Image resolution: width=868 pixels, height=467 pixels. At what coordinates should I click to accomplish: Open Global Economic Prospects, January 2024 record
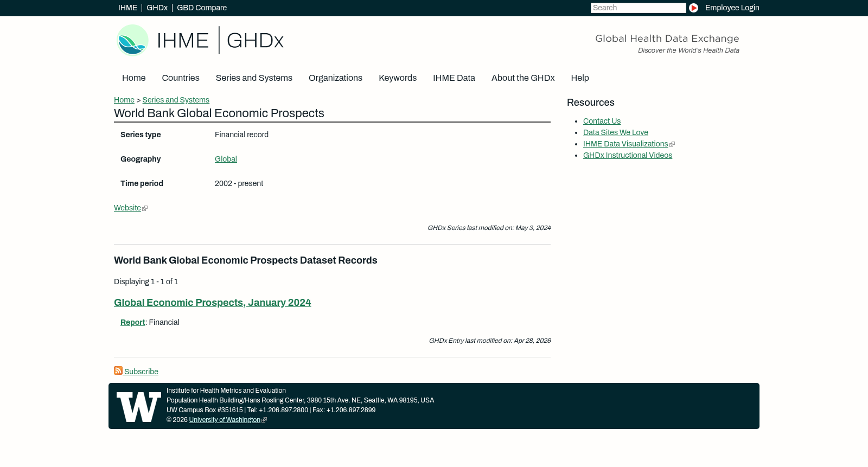213,303
